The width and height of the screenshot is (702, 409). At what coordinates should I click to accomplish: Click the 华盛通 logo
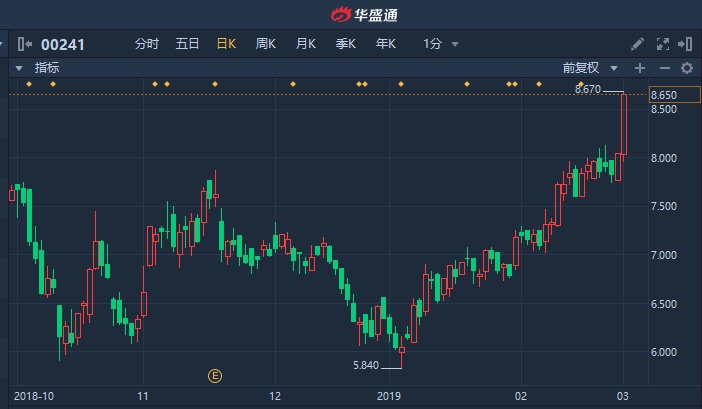(364, 15)
